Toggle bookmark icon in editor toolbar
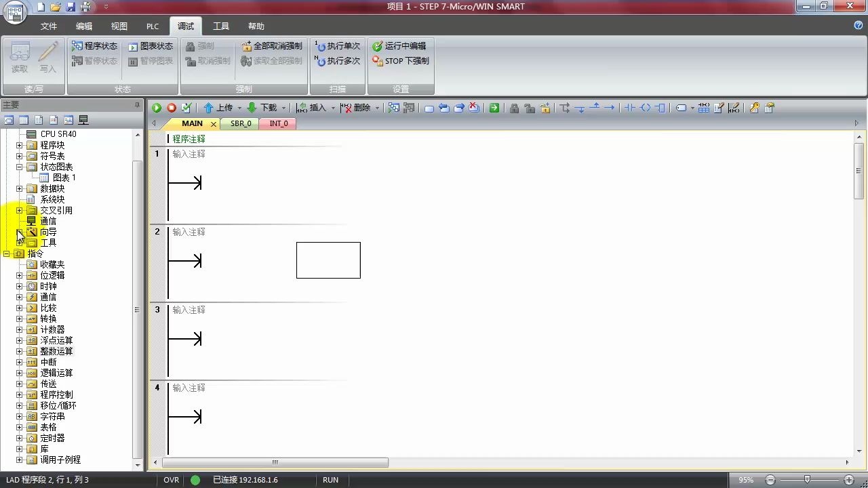868x488 pixels. [429, 108]
